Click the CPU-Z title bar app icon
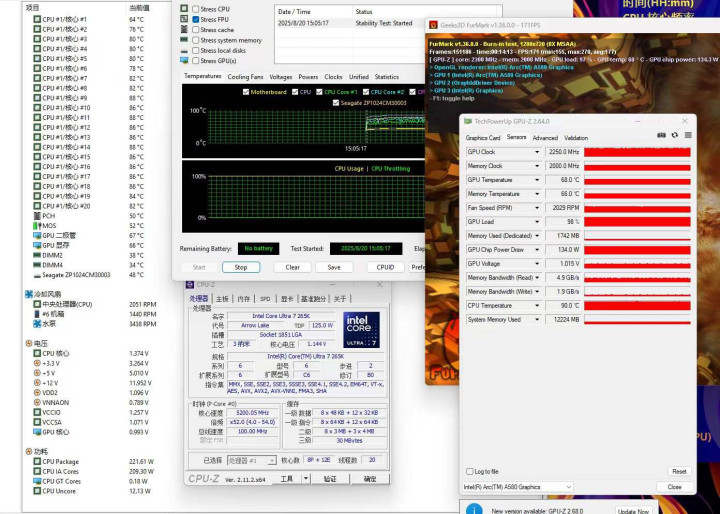 pos(190,285)
